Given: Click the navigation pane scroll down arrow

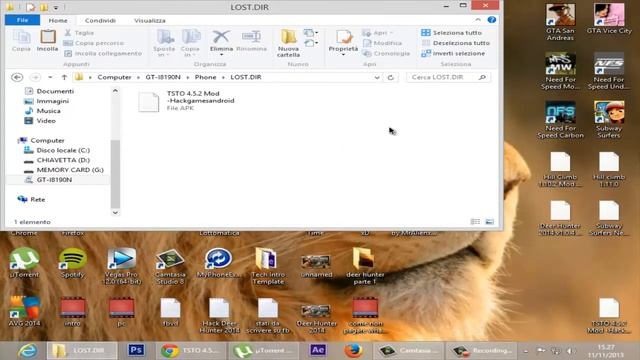Looking at the screenshot, I should click(x=115, y=212).
